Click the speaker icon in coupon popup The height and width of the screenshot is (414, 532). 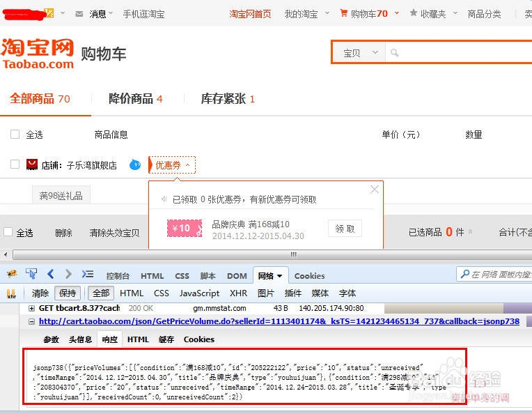pos(164,199)
